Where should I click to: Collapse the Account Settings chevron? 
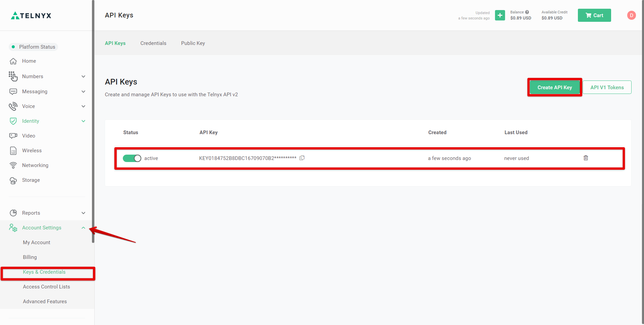(83, 228)
